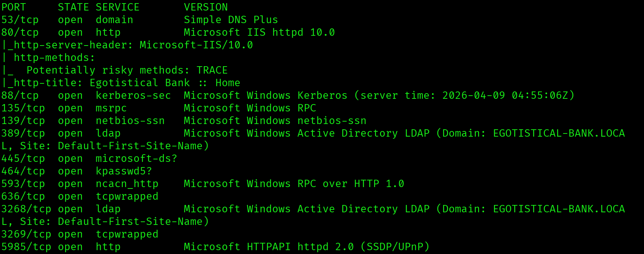
Task: Click the ncacn_http service name
Action: (x=127, y=184)
